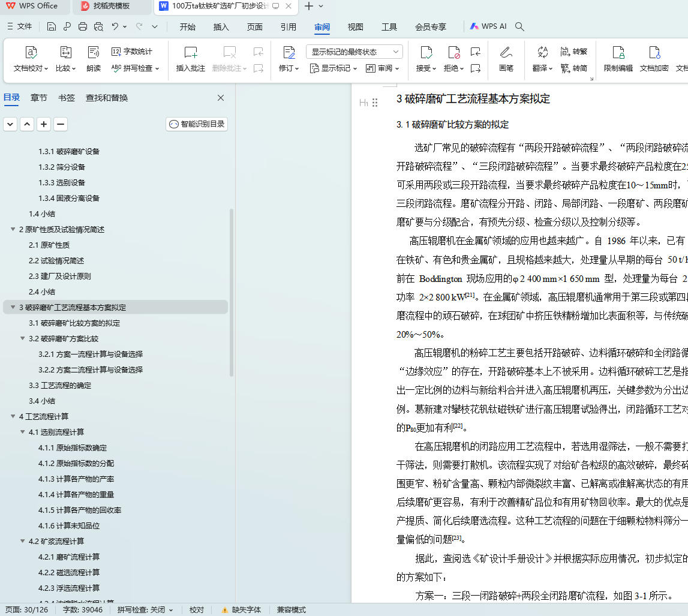Collapse 3.2 破碎磨矿方案比较 triangle
Viewport: 688px width, 616px height.
click(x=22, y=338)
